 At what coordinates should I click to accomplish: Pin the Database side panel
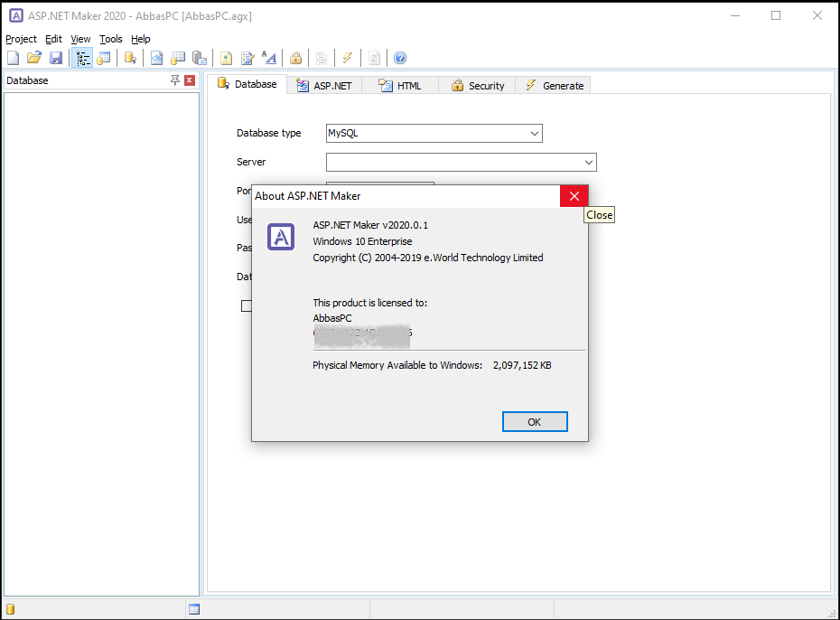174,80
